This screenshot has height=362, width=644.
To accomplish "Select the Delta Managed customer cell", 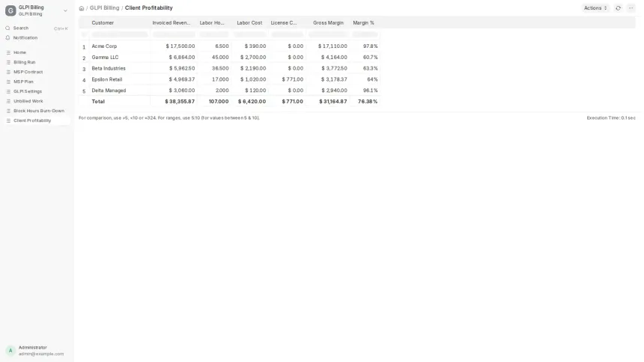I will click(x=120, y=90).
